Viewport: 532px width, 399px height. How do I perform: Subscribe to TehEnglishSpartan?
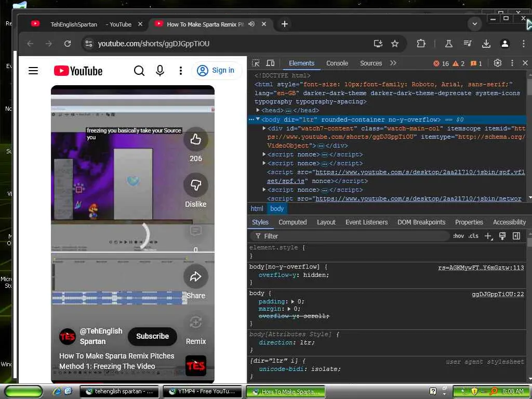[x=152, y=336]
